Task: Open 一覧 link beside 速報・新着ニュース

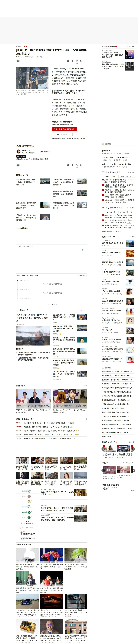Action: (86, 419)
